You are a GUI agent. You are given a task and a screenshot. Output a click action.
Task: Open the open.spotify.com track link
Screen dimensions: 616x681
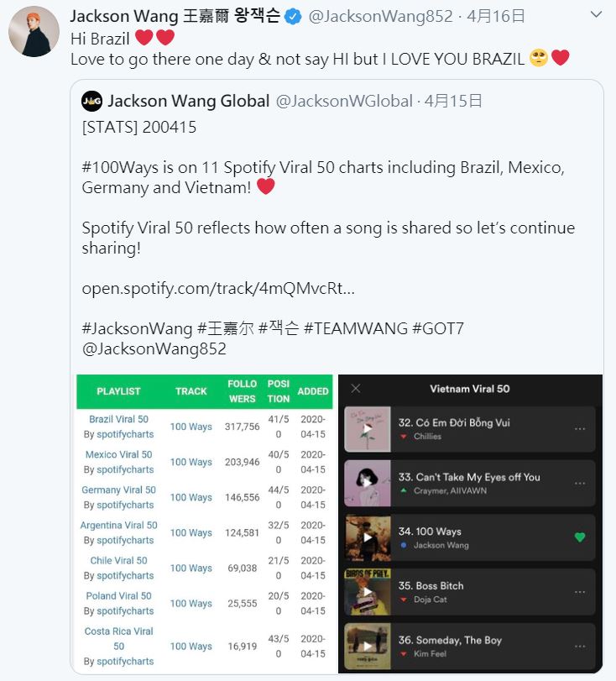click(218, 288)
